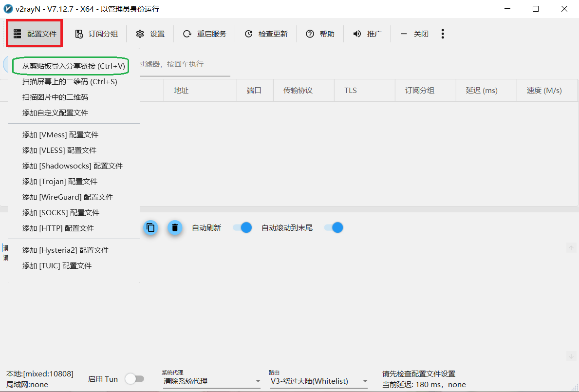Toggle 自动刷新 auto refresh switch
Screen dimensions: 579x392
click(242, 227)
